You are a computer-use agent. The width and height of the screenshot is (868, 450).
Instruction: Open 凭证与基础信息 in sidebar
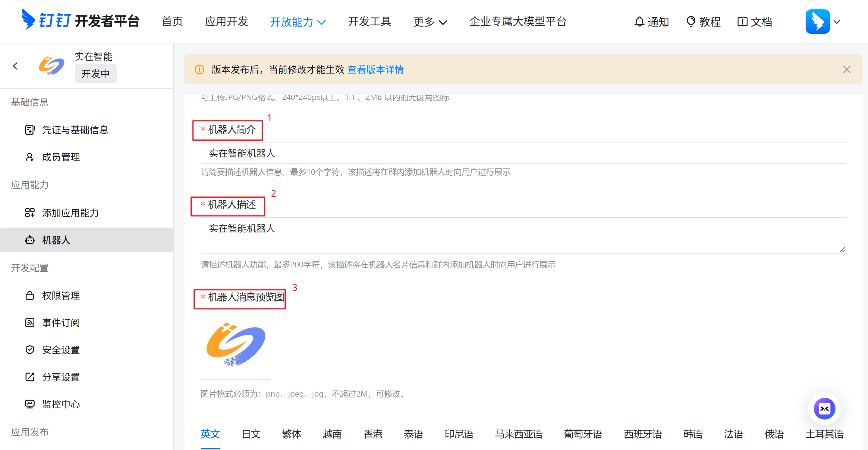coord(75,130)
